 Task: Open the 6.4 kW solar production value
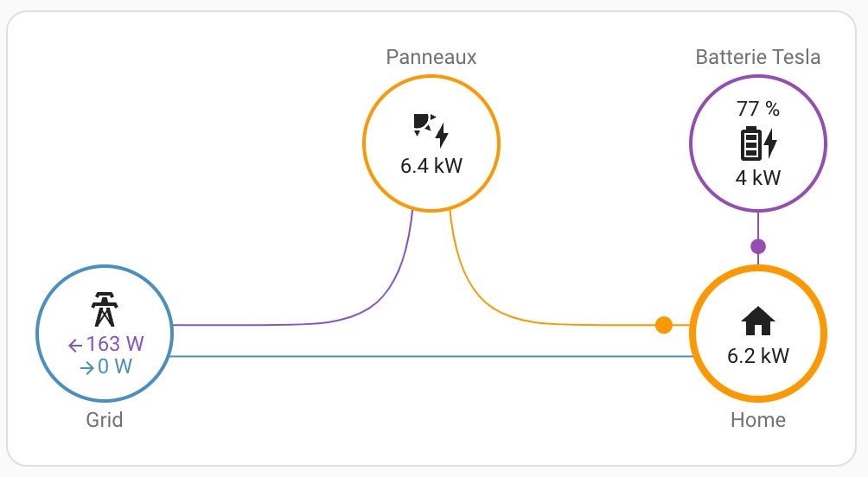(431, 165)
